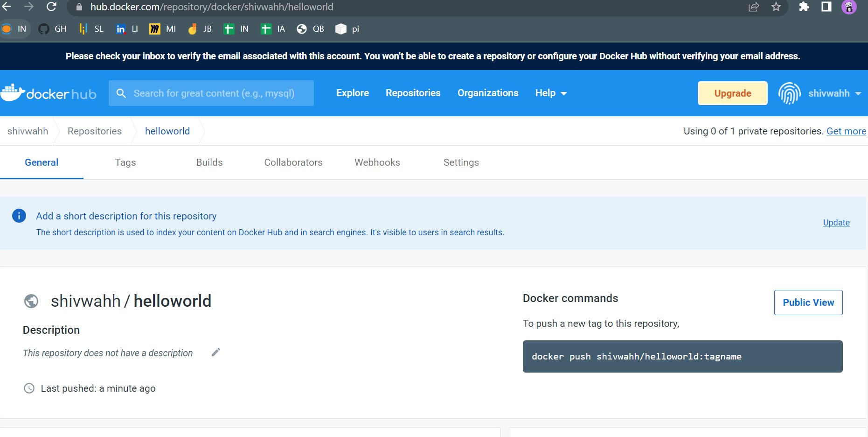The image size is (868, 437).
Task: Open the IA bookmark
Action: (x=273, y=29)
